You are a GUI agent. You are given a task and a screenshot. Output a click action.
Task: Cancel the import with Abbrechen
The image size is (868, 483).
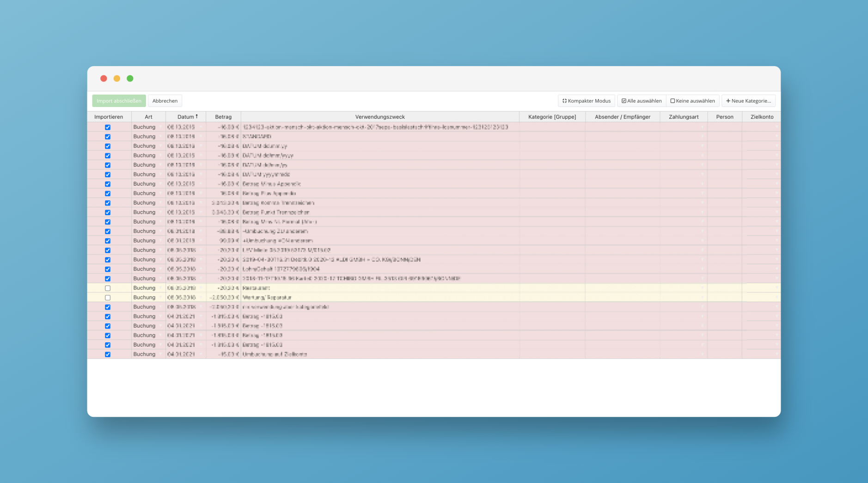pyautogui.click(x=165, y=101)
